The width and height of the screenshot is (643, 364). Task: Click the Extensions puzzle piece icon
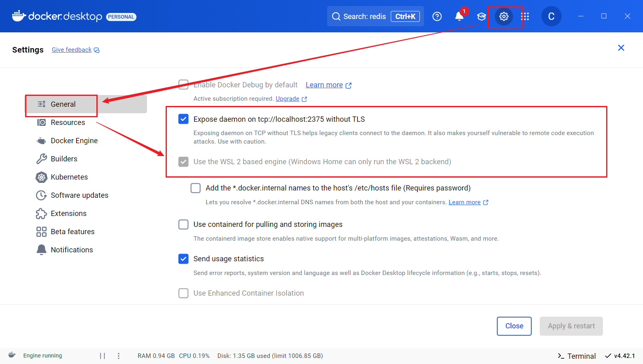tap(41, 214)
